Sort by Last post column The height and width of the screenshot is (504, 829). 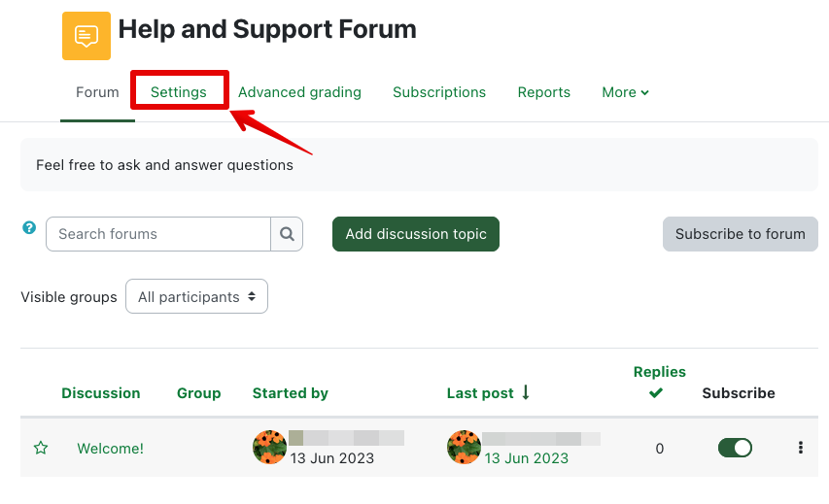pyautogui.click(x=480, y=393)
